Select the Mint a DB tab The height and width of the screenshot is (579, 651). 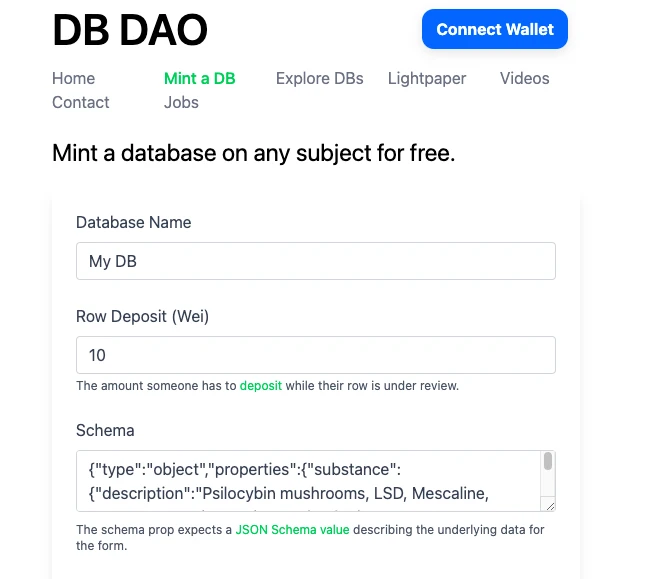(x=200, y=78)
